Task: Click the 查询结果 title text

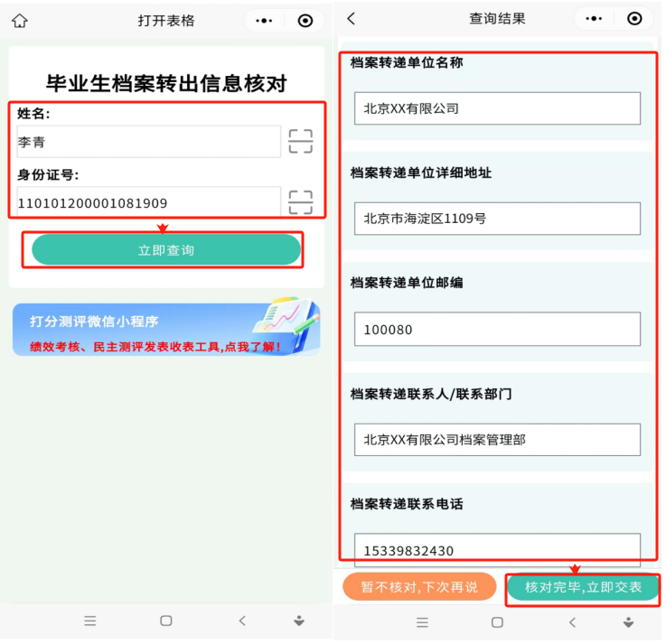Action: click(x=497, y=18)
